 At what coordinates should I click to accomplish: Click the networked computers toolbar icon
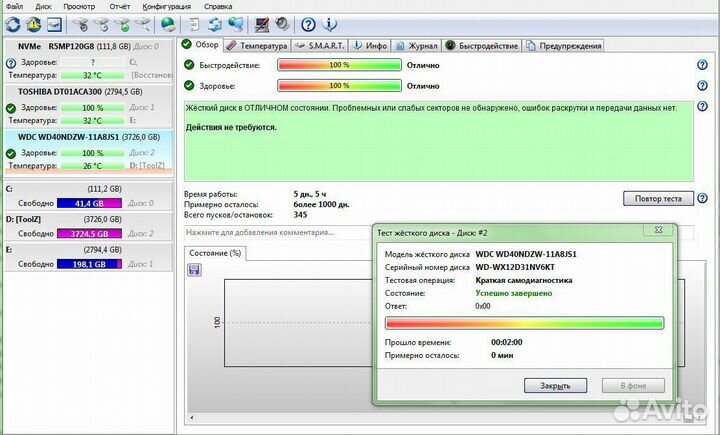coord(236,24)
